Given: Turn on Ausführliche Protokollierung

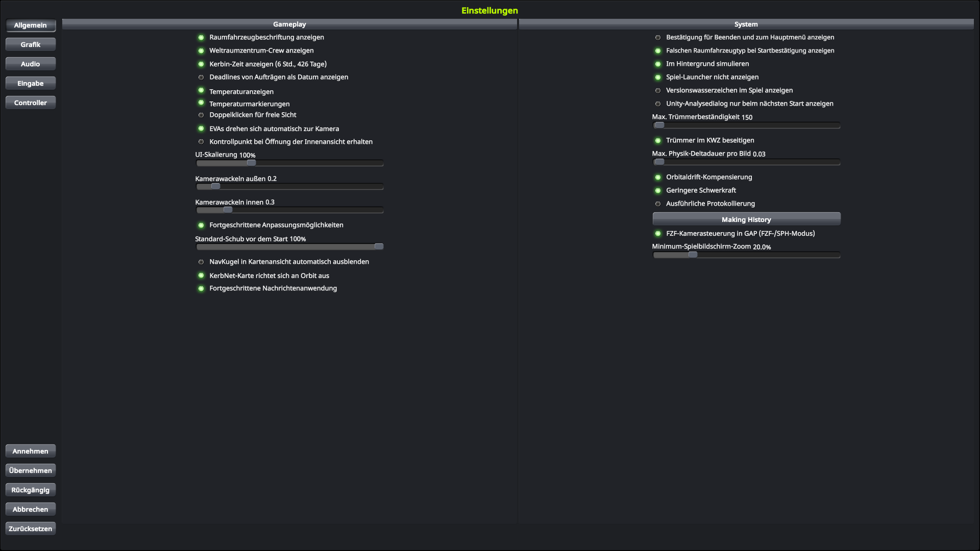Looking at the screenshot, I should pos(658,204).
